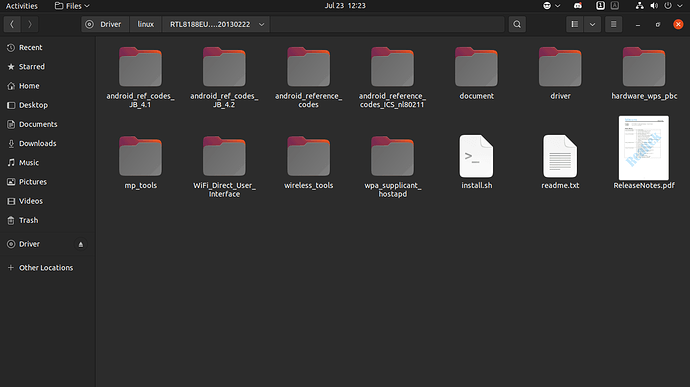Minimize the Files window
The height and width of the screenshot is (387, 690).
tap(638, 25)
